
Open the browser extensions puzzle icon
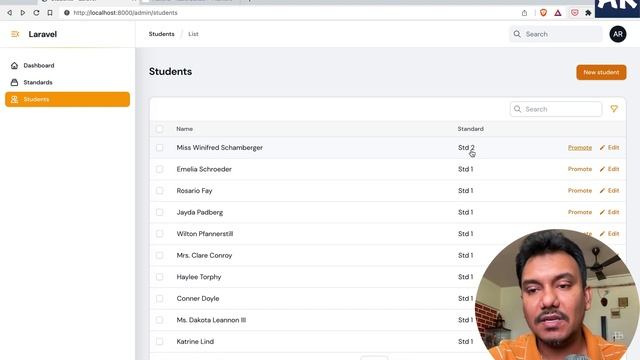coord(588,13)
